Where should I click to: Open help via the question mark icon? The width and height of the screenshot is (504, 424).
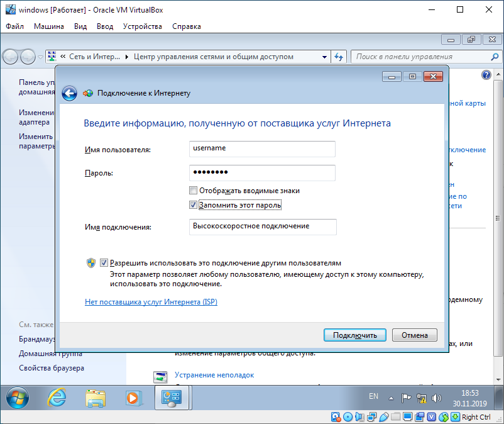click(x=486, y=75)
